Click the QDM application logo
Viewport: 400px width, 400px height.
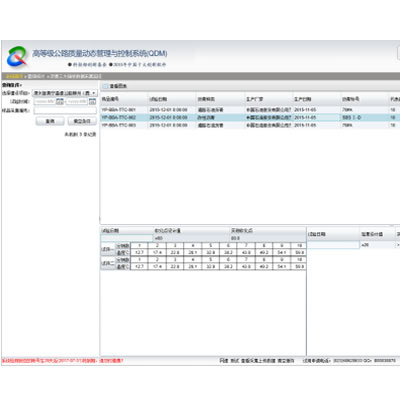[17, 57]
